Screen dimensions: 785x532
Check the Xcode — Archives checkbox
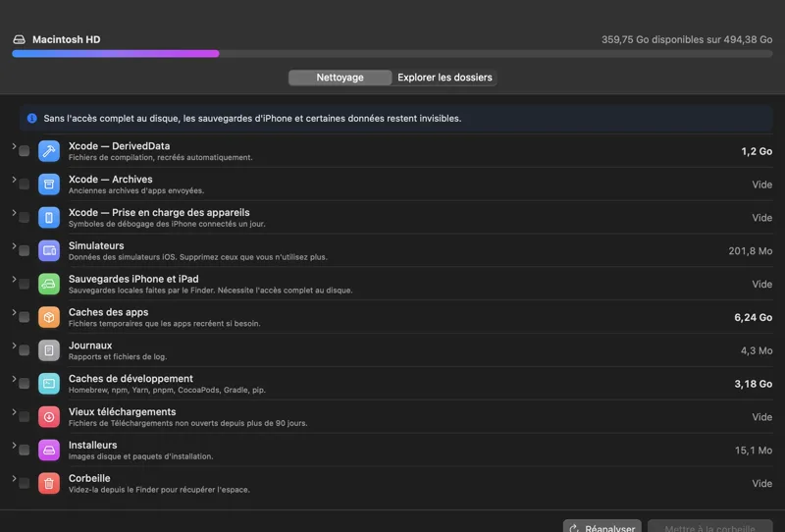(x=24, y=185)
